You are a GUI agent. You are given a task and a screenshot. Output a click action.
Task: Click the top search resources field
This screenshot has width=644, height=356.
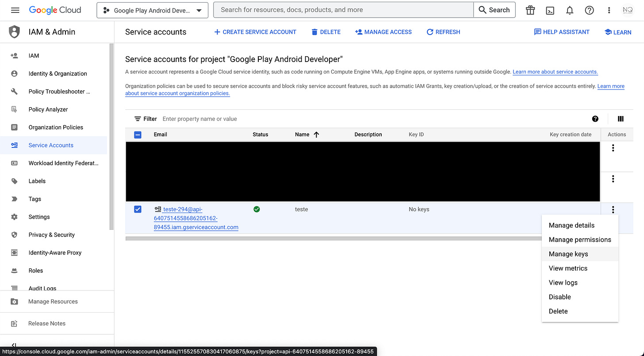pos(343,10)
